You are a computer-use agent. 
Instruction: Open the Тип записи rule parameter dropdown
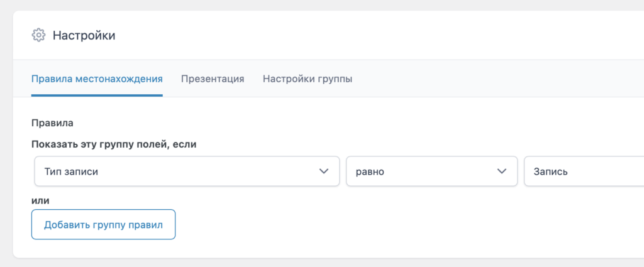click(187, 171)
